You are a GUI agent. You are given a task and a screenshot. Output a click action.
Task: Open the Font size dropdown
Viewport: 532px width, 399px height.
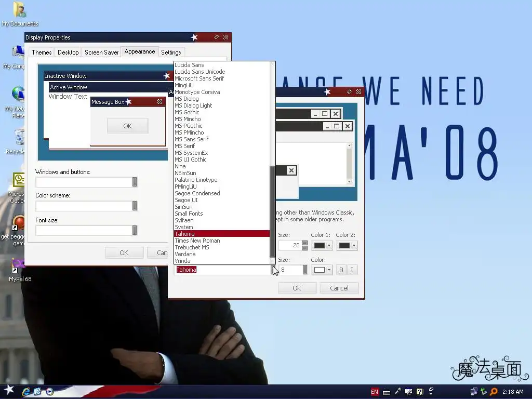coord(135,230)
